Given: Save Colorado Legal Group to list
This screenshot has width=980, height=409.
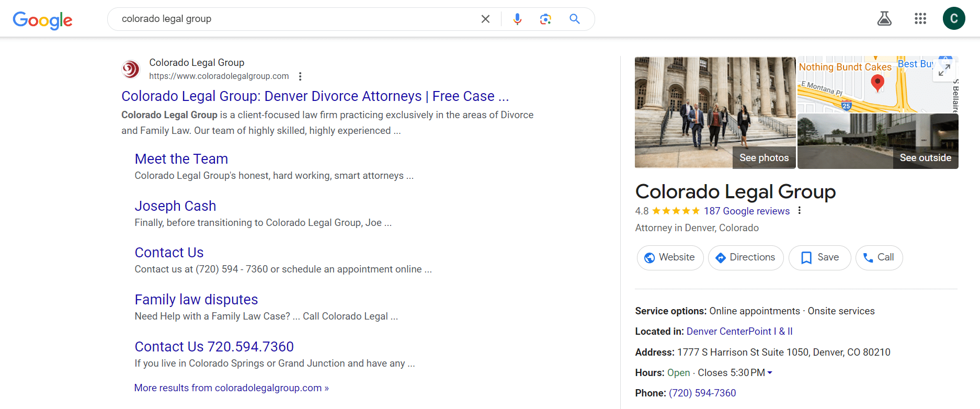Looking at the screenshot, I should (819, 257).
